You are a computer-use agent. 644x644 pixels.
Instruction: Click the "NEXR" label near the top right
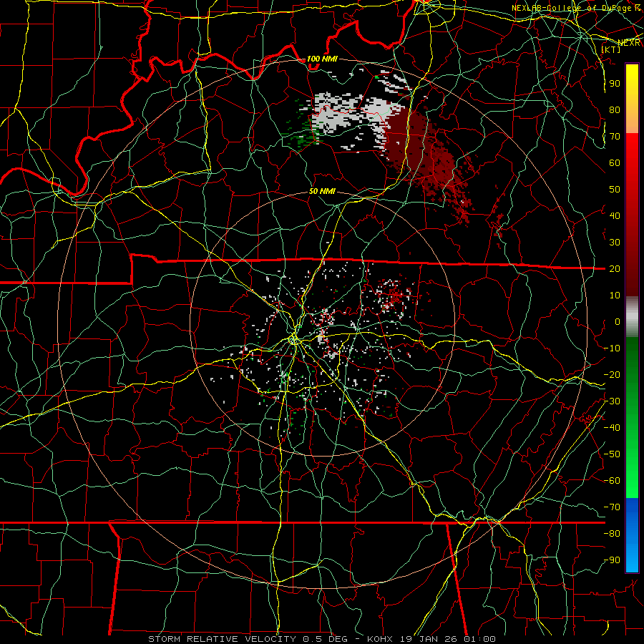pyautogui.click(x=629, y=43)
